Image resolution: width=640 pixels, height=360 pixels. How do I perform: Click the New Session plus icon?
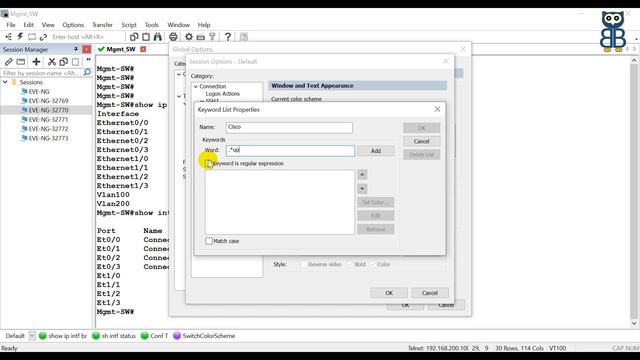click(x=36, y=62)
